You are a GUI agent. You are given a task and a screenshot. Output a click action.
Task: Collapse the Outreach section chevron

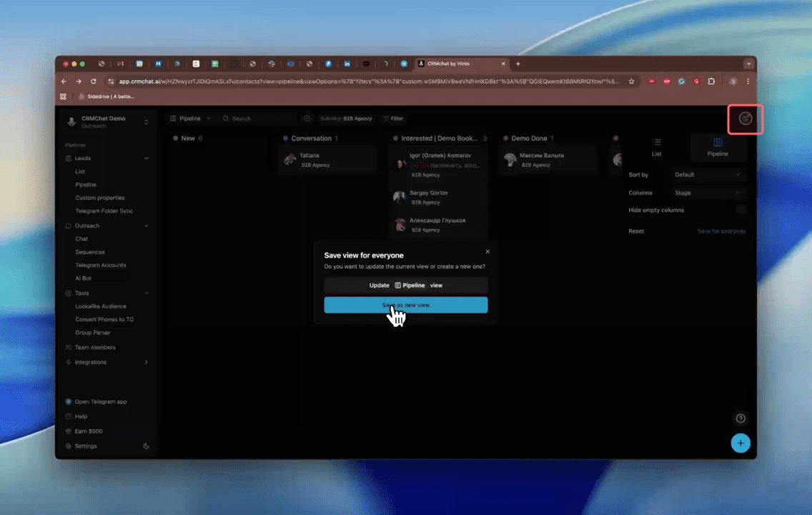point(146,226)
